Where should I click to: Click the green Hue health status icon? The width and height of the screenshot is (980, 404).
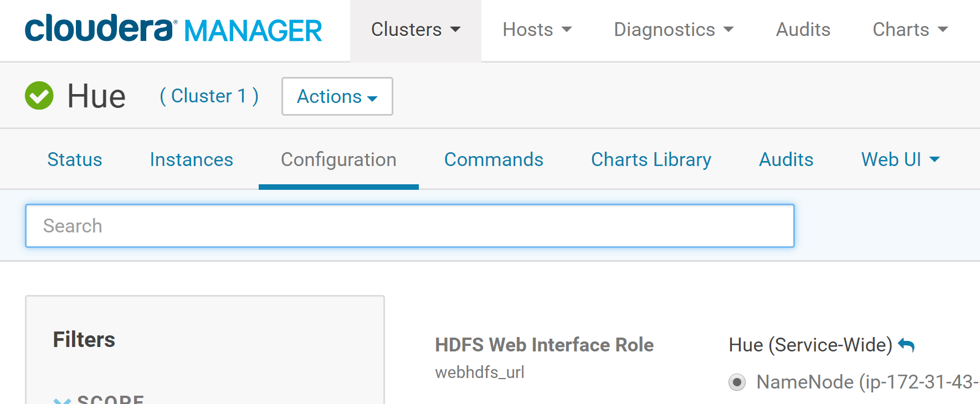[39, 96]
